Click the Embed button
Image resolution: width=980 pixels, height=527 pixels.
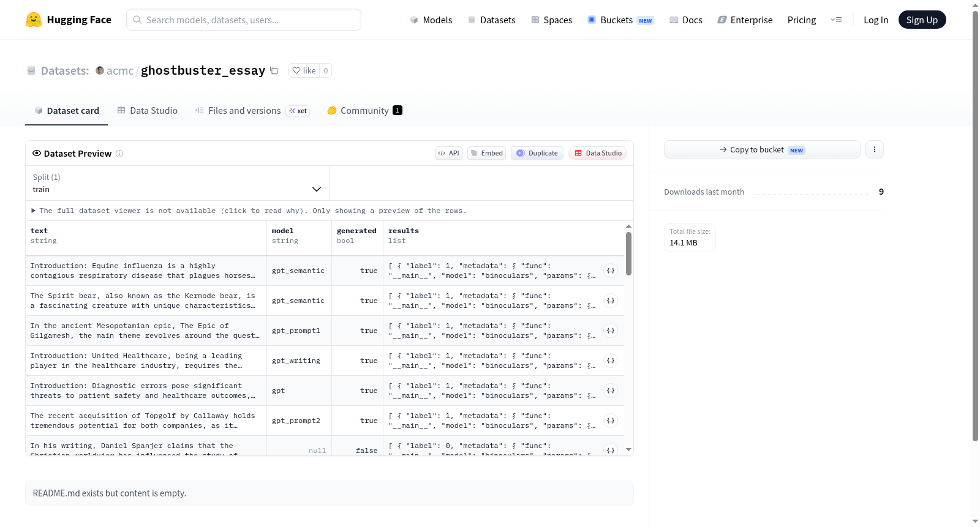(487, 153)
